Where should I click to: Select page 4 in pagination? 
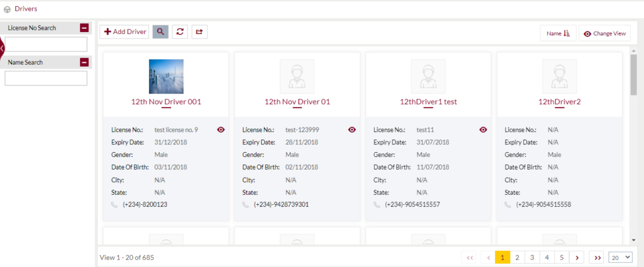[547, 258]
